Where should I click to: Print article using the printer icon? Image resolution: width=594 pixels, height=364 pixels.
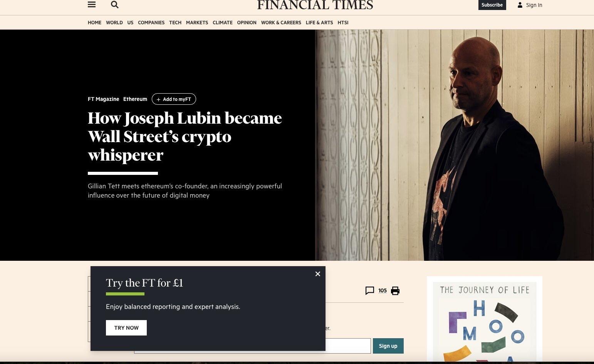pos(395,291)
